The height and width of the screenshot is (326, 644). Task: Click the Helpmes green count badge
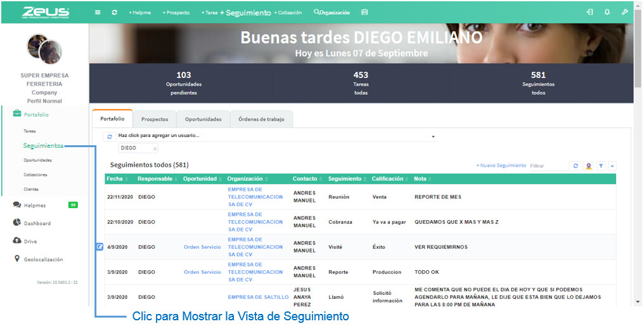(x=73, y=205)
